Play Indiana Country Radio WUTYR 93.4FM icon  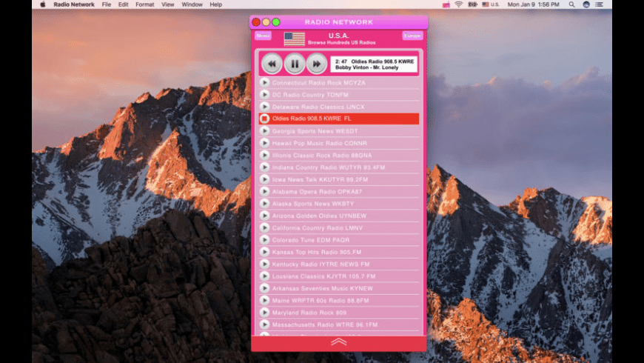[264, 167]
